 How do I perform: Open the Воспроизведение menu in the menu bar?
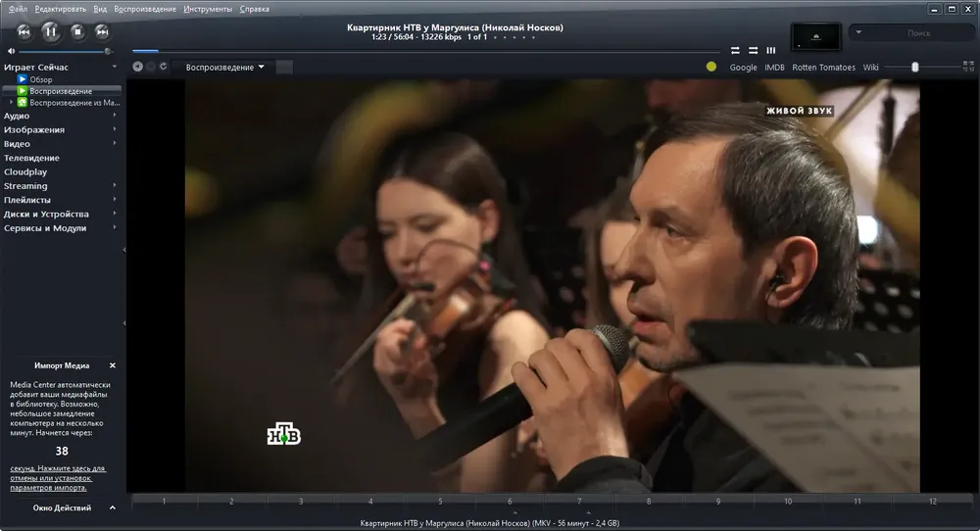click(x=145, y=9)
